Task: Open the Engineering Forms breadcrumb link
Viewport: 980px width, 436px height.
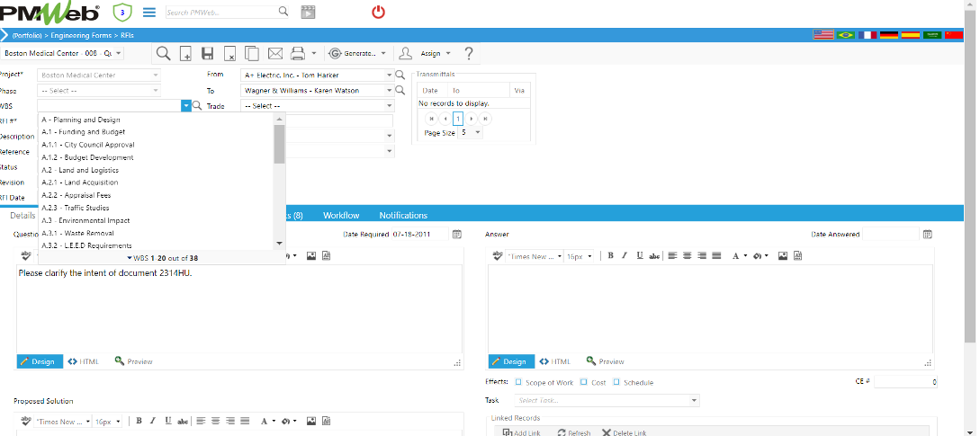Action: coord(81,36)
